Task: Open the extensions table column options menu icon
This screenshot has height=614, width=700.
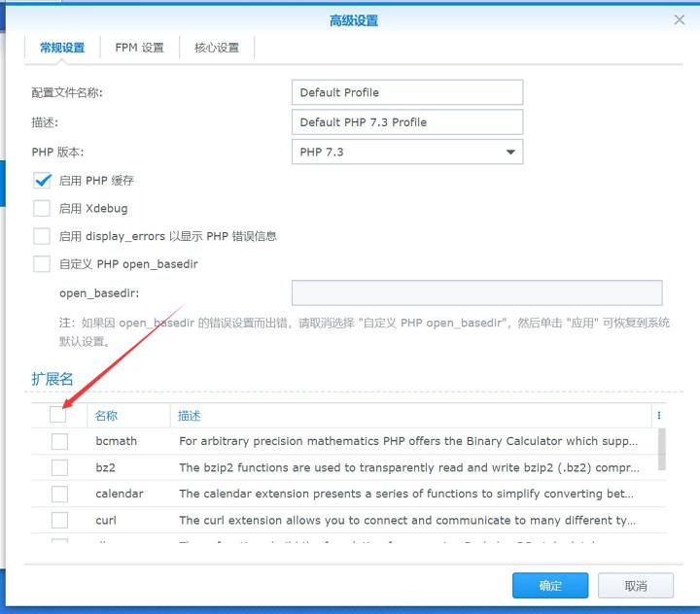Action: pyautogui.click(x=659, y=416)
